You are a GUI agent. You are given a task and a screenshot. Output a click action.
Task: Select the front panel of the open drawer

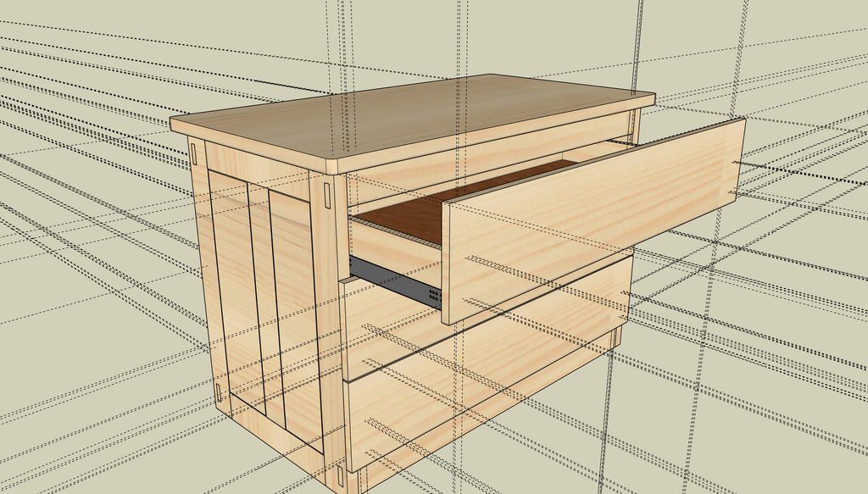[593, 220]
